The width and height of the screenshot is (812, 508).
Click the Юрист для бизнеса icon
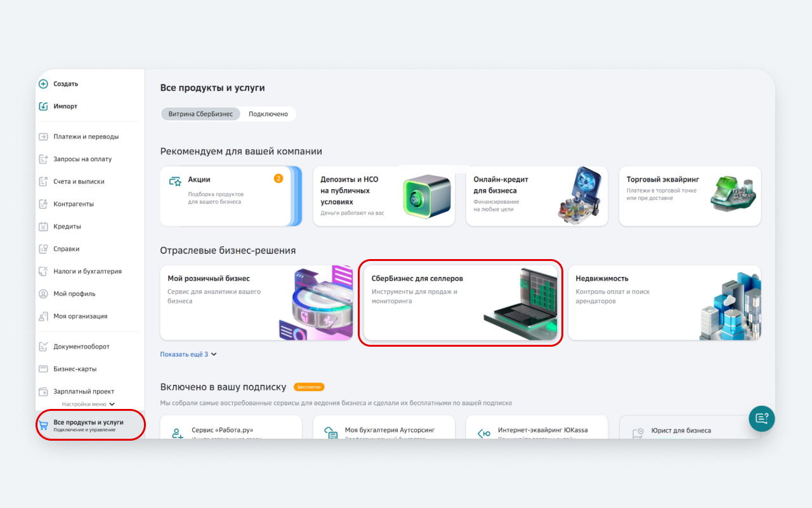(x=638, y=434)
